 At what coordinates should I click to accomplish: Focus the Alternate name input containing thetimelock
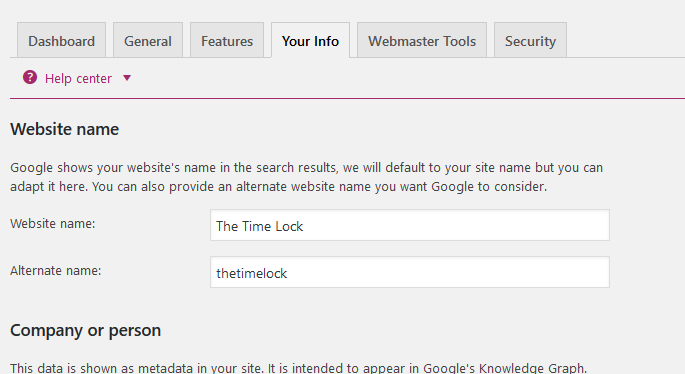click(x=410, y=272)
